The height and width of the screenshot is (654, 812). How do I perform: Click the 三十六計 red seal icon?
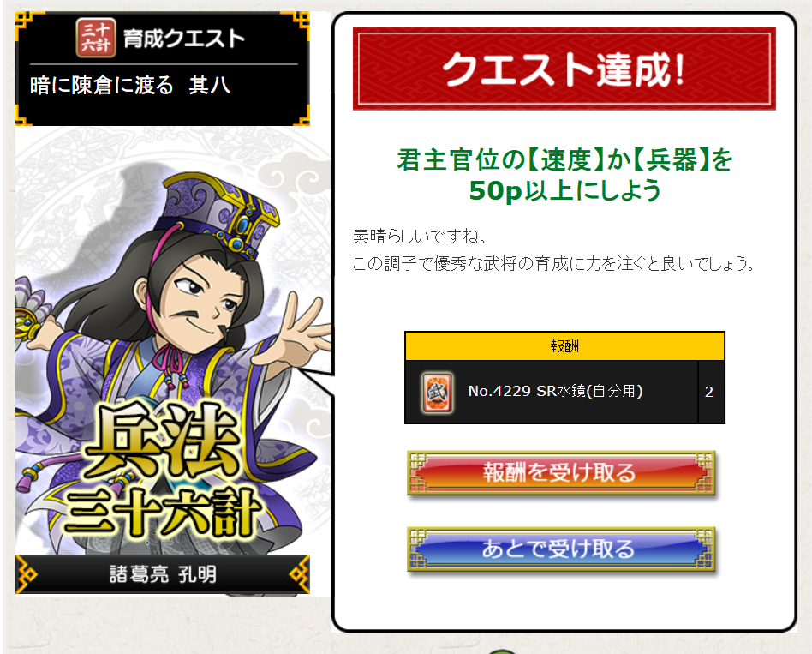[x=96, y=38]
